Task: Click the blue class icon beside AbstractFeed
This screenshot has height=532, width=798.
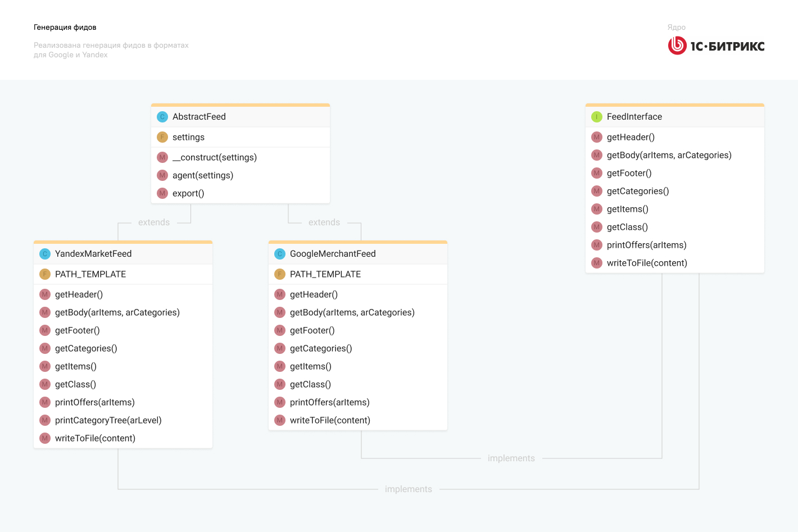Action: pos(162,117)
